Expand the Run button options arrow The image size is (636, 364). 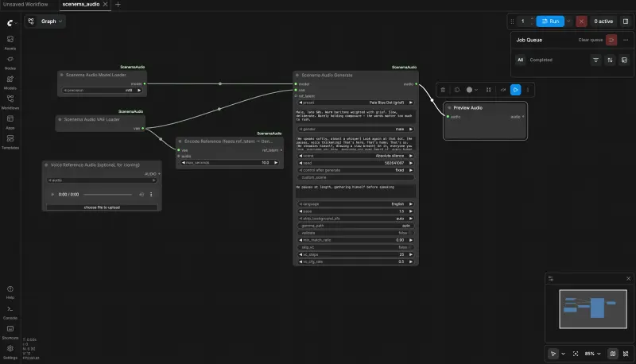(568, 21)
